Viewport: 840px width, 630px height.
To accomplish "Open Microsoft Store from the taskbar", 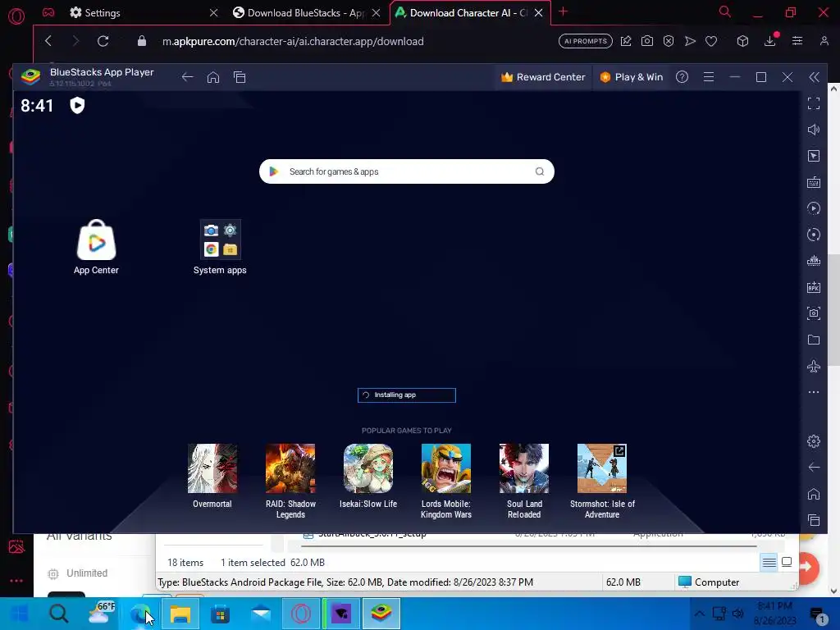I will click(x=220, y=614).
